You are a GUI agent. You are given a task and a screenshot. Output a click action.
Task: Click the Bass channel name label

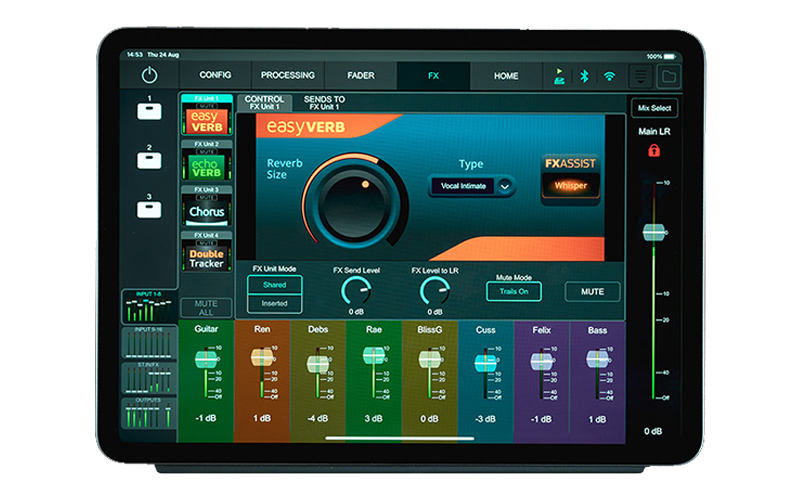coord(597,330)
